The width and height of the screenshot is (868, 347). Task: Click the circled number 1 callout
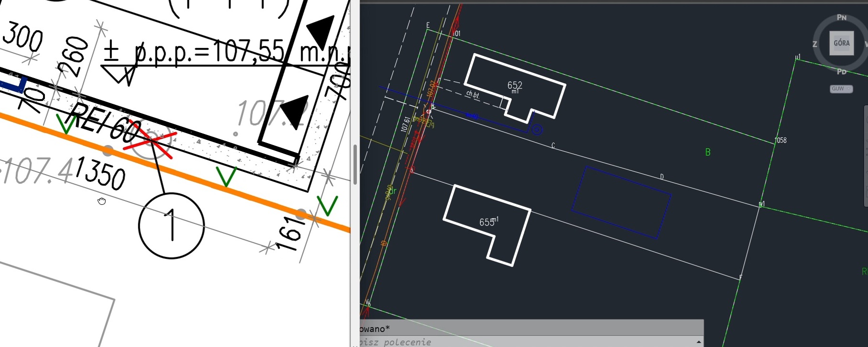(x=171, y=226)
